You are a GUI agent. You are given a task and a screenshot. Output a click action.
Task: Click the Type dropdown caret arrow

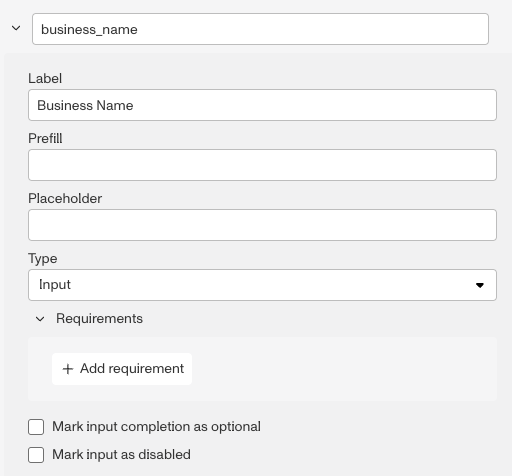tap(480, 285)
